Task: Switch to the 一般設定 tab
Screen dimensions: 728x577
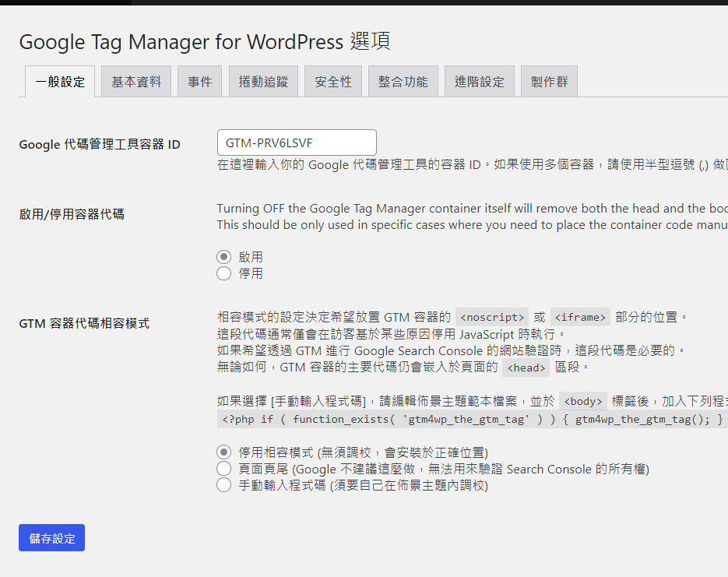Action: (60, 82)
